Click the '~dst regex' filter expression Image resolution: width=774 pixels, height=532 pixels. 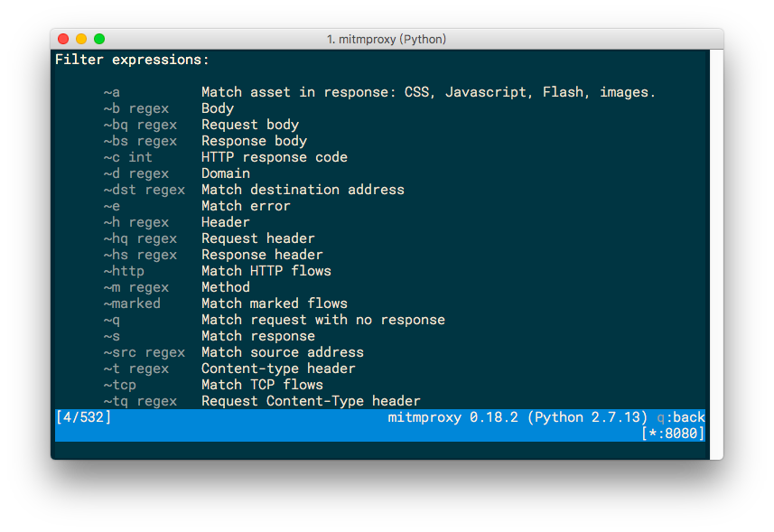145,190
